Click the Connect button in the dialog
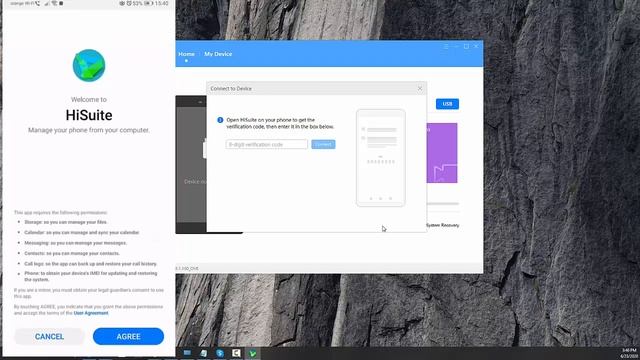640x360 pixels. [323, 144]
